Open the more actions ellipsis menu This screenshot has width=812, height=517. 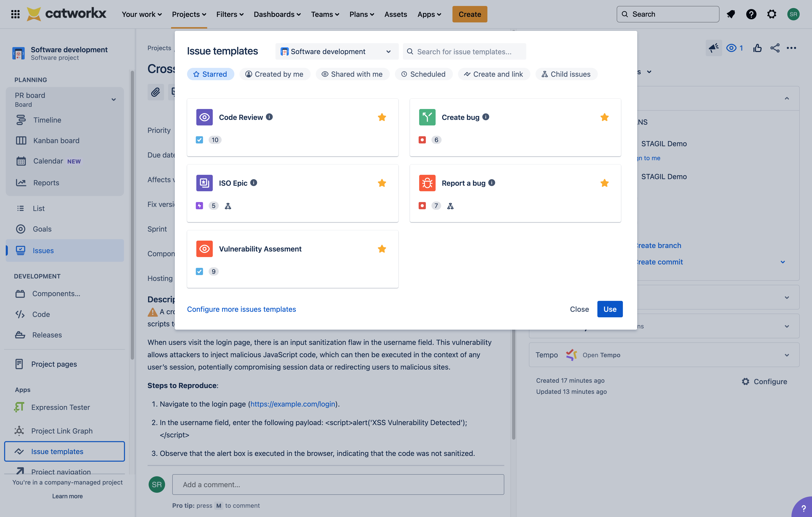tap(791, 48)
